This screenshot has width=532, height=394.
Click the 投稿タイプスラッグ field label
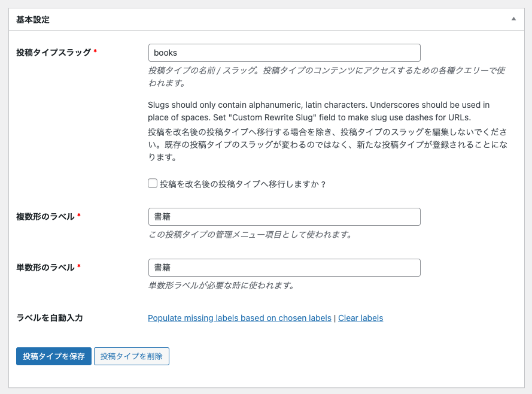54,52
